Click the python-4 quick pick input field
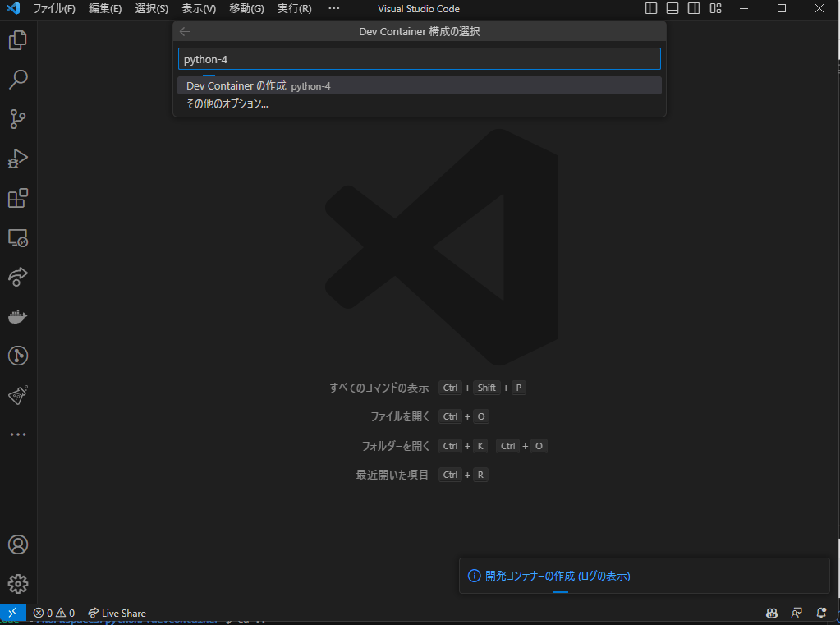 click(420, 59)
